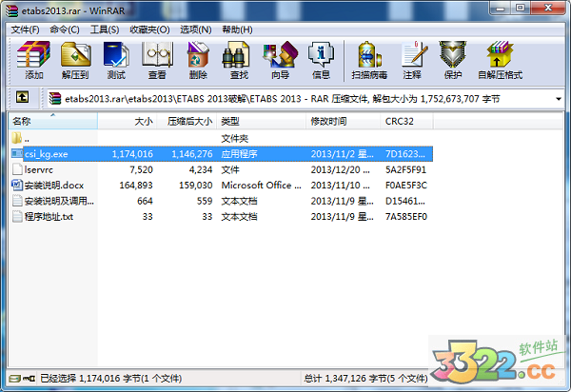Expand the address path dropdown arrow

(559, 99)
